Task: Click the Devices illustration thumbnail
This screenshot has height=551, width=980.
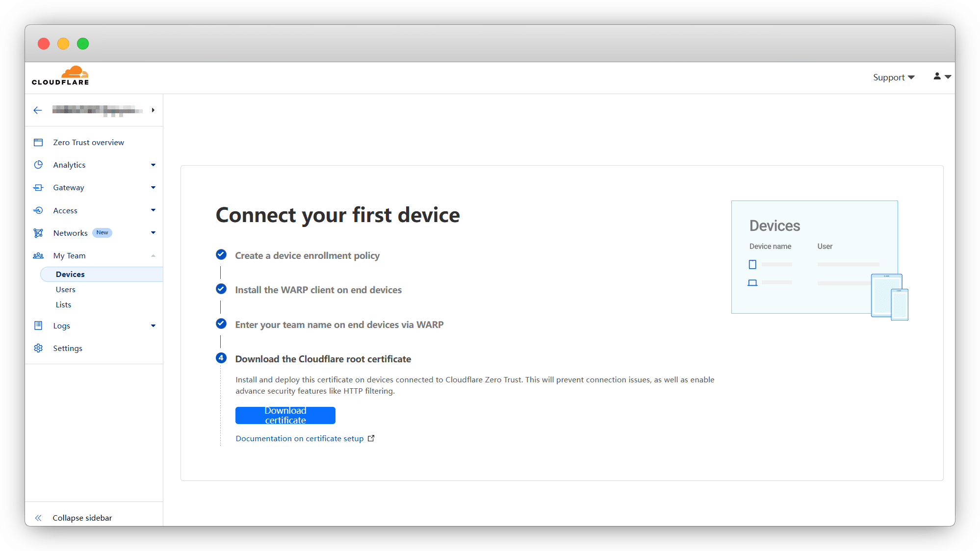Action: tap(820, 260)
